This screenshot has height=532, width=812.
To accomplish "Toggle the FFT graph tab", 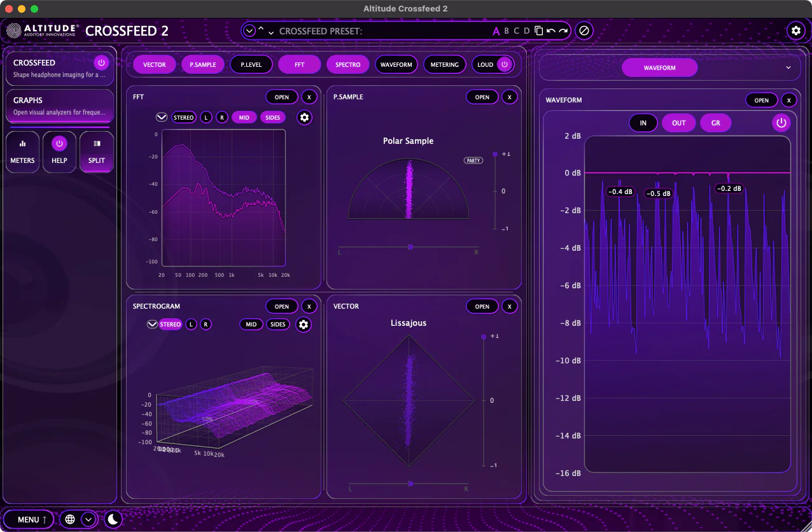I will click(300, 64).
